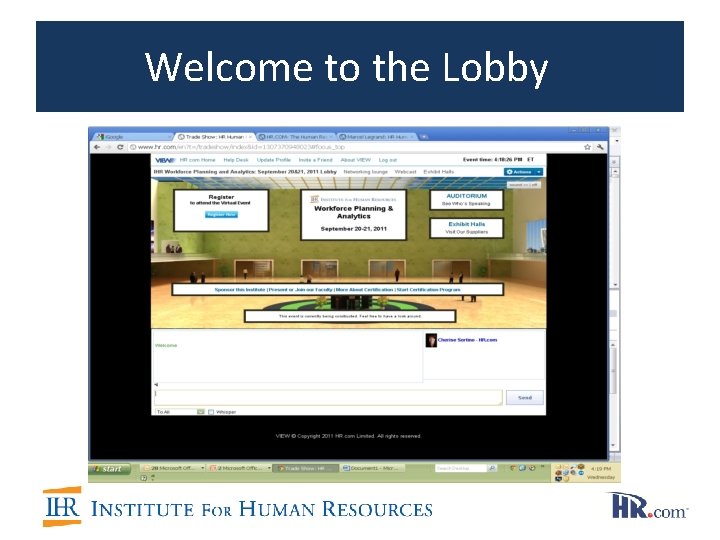
Task: Click Present or Join our Faculty link
Action: [301, 290]
